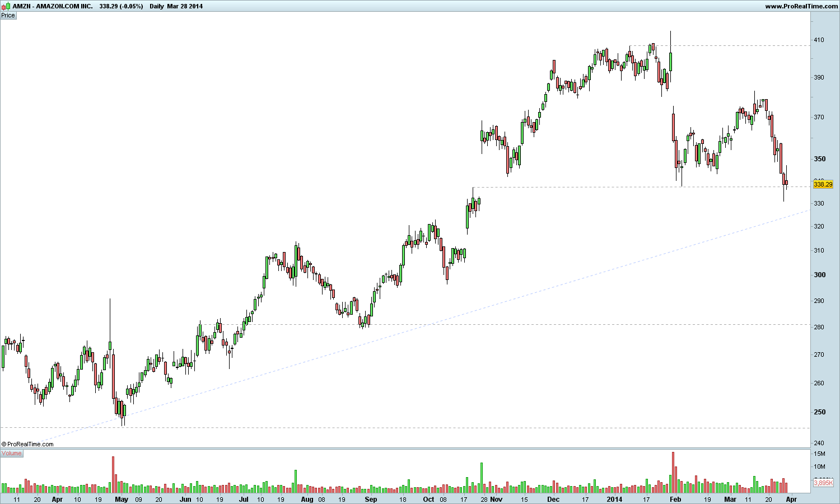
Task: Click the AMZN - AMAZON.COM INC. title
Action: (x=53, y=6)
